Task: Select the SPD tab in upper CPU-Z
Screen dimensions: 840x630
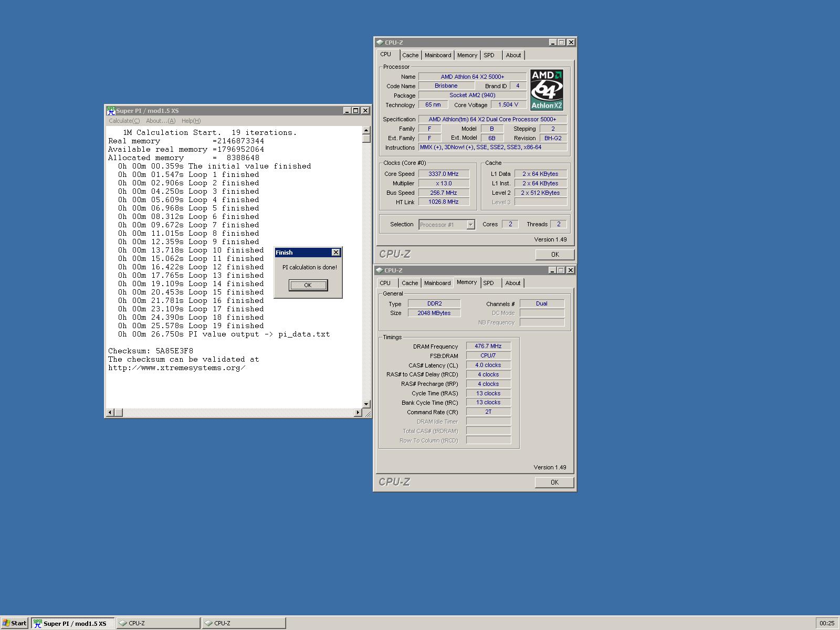Action: point(489,55)
